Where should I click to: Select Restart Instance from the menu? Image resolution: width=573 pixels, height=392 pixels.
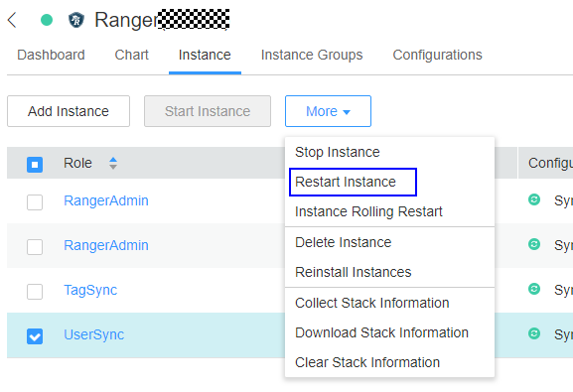346,182
